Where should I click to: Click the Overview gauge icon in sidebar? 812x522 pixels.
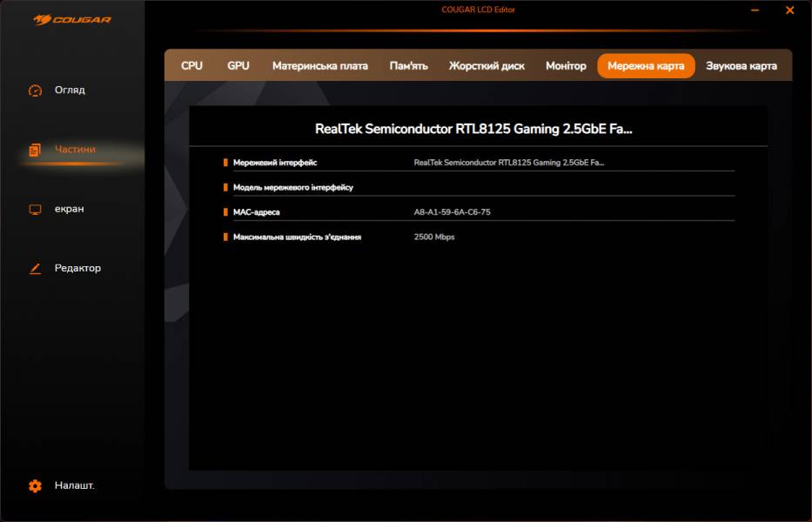[35, 90]
